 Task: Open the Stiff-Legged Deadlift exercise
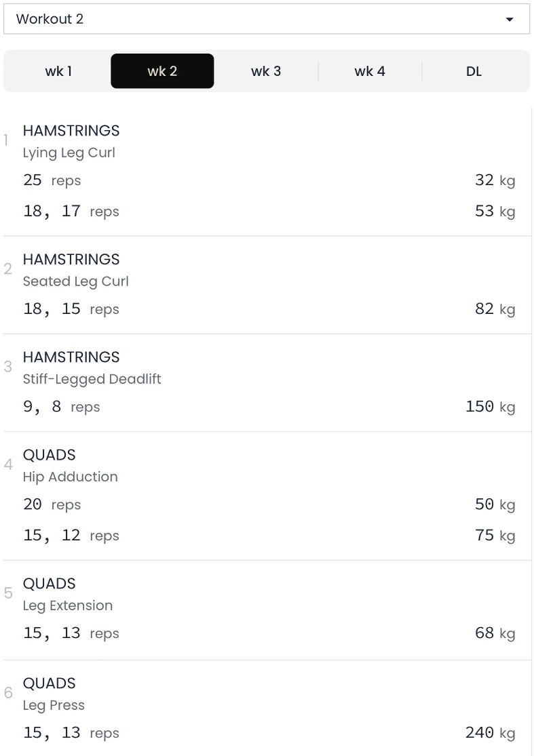[x=92, y=379]
